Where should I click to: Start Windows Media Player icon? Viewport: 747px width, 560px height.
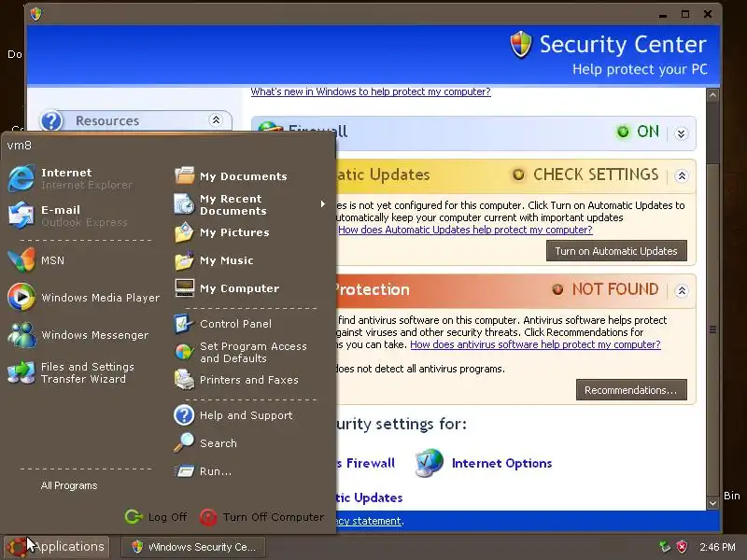(x=21, y=297)
